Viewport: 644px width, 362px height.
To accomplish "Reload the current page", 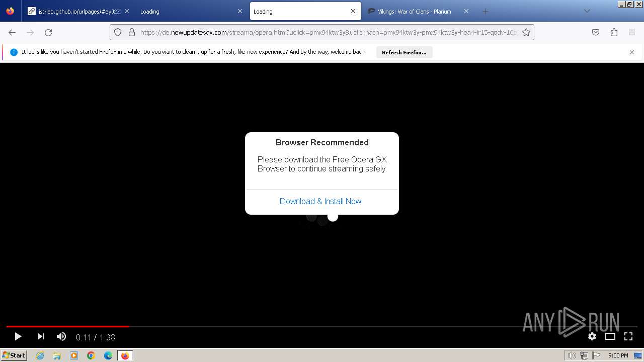I will pyautogui.click(x=48, y=32).
